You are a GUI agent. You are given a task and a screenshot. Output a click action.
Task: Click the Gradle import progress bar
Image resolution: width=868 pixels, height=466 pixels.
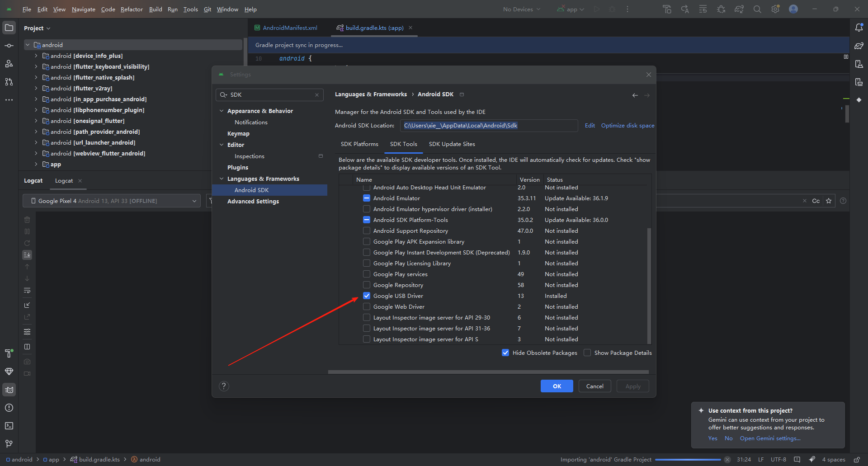[688, 460]
